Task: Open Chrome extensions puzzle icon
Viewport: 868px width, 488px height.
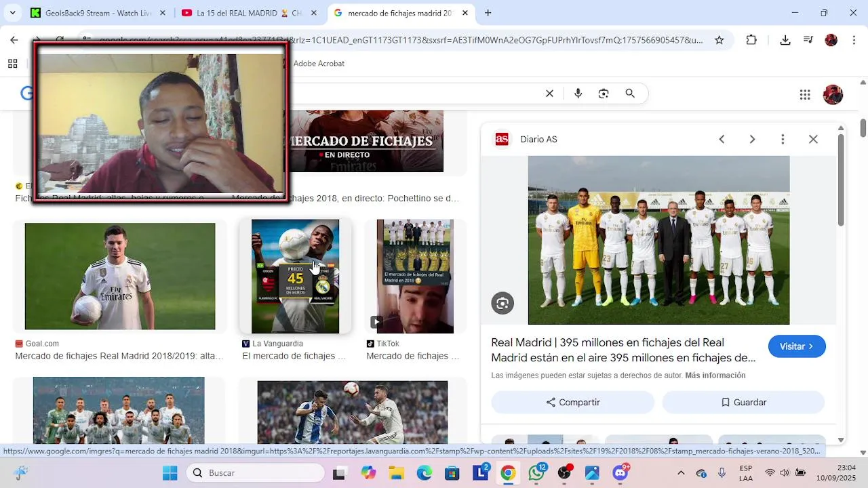Action: tap(751, 40)
